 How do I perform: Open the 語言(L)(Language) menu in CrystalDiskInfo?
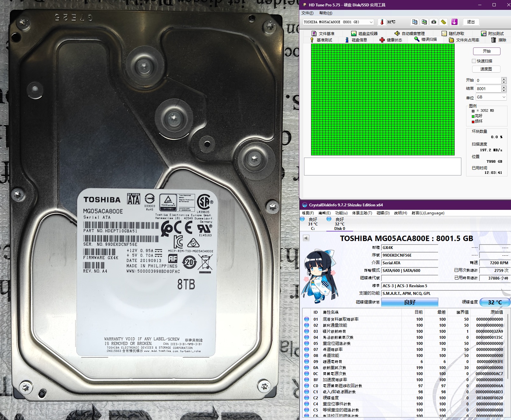pos(428,213)
